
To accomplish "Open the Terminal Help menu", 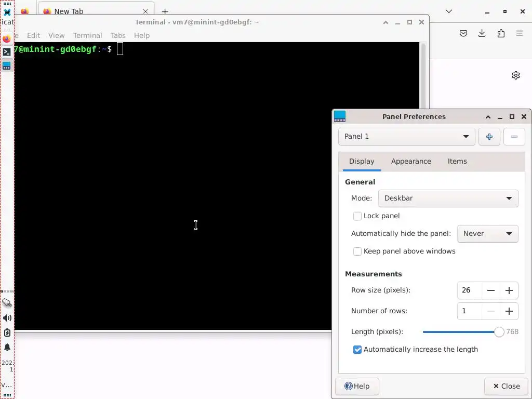I will pos(141,35).
